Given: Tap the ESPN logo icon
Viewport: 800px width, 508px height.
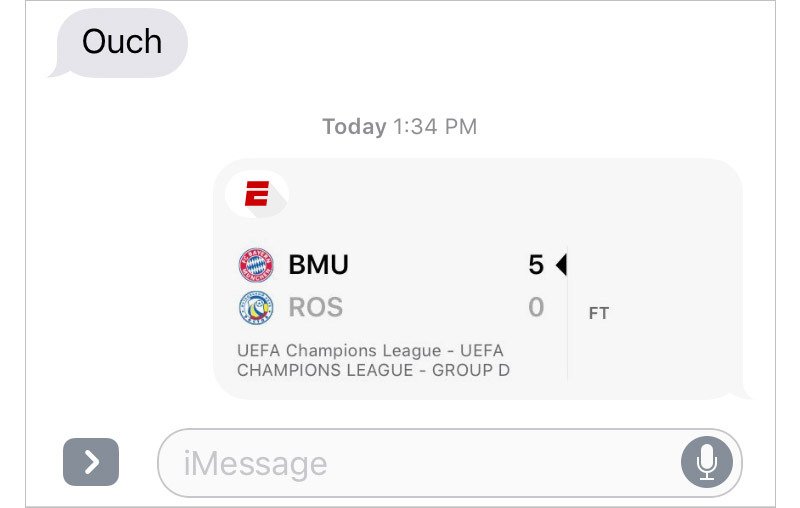Looking at the screenshot, I should pos(257,194).
